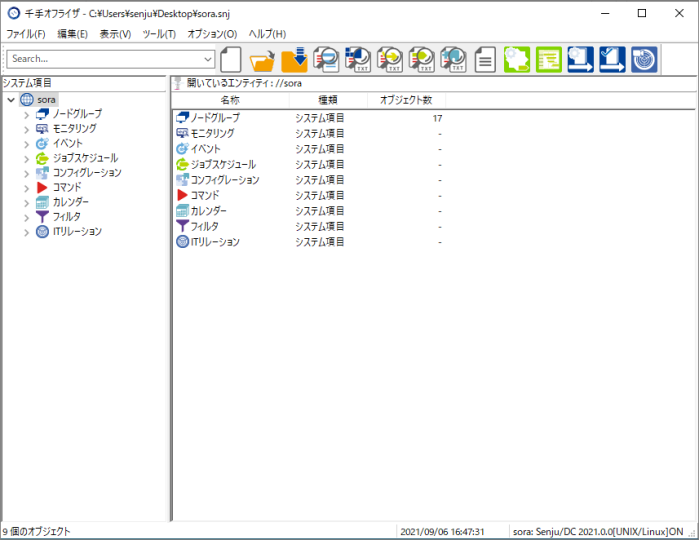Click the 9 個のオブジェクト status bar text
Screen dimensions: 699x540
pyautogui.click(x=36, y=532)
